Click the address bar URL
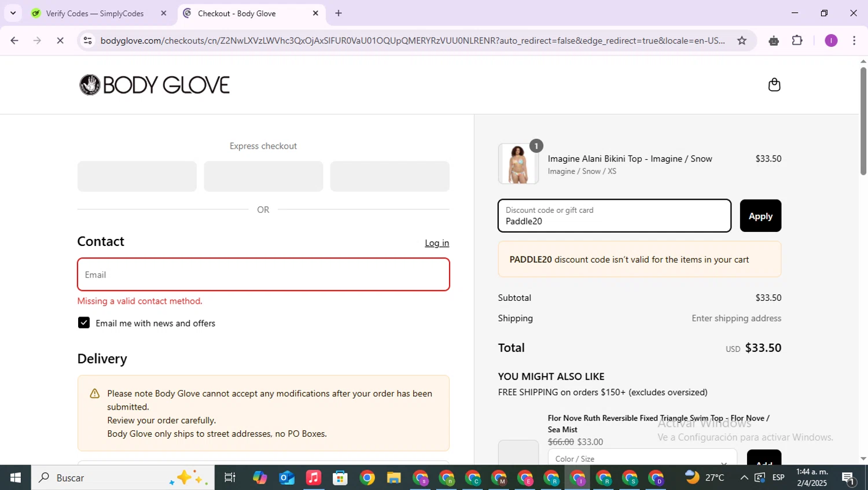The image size is (868, 490). [x=412, y=40]
